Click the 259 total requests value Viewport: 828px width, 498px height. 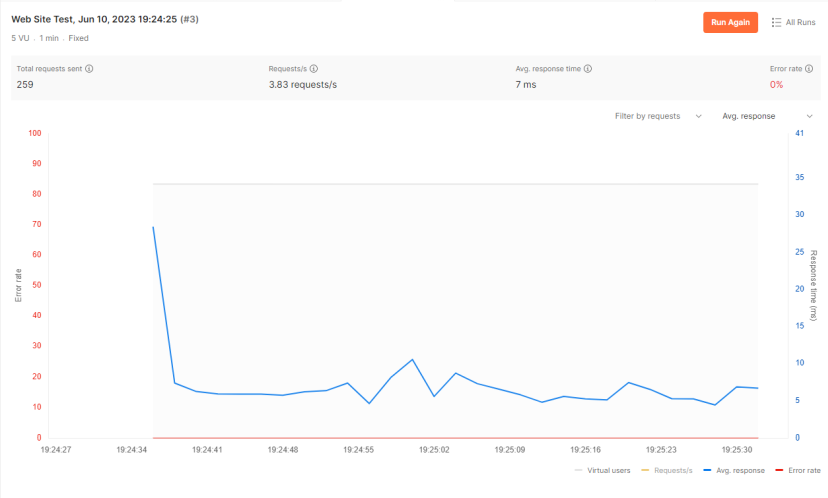[26, 85]
